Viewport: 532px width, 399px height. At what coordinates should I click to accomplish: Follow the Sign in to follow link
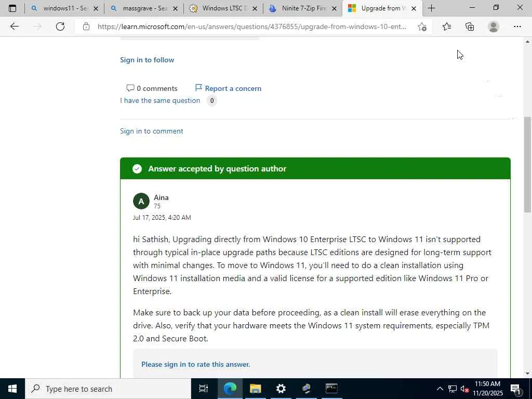tap(147, 60)
